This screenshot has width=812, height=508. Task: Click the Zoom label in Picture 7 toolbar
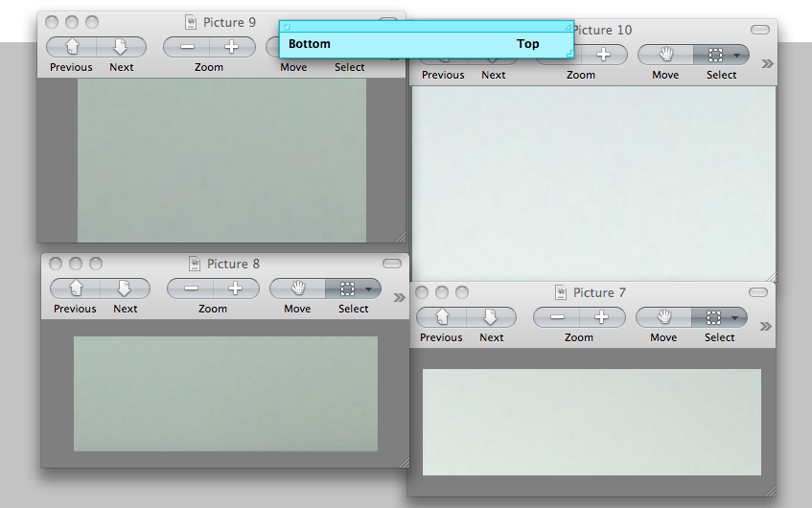[579, 337]
